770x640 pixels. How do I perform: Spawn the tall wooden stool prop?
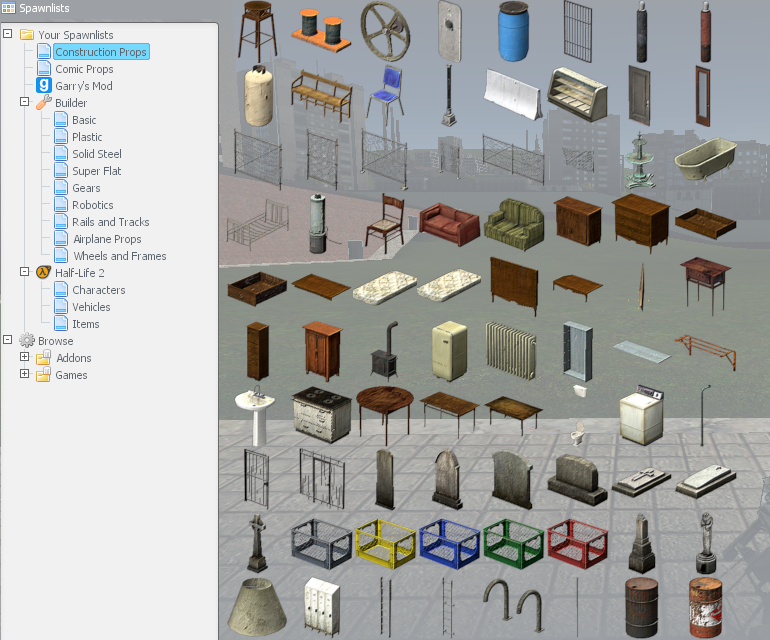click(x=257, y=31)
